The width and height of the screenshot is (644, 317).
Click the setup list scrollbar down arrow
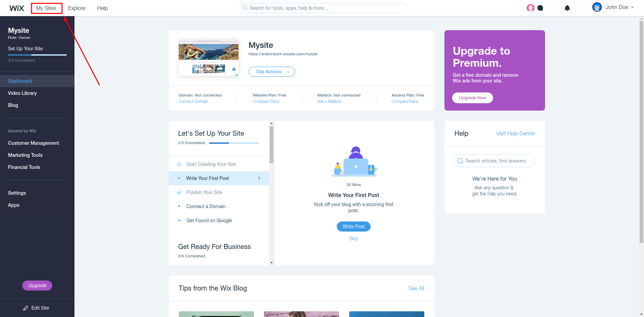[271, 263]
